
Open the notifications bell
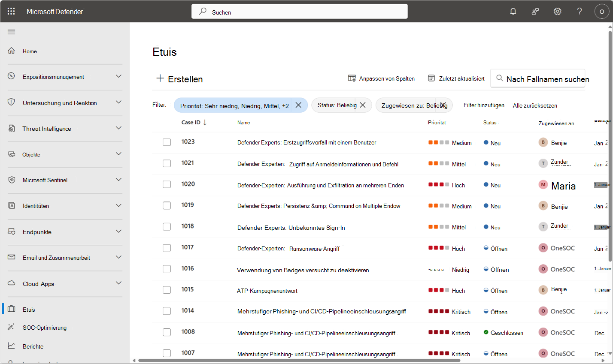[x=513, y=11]
